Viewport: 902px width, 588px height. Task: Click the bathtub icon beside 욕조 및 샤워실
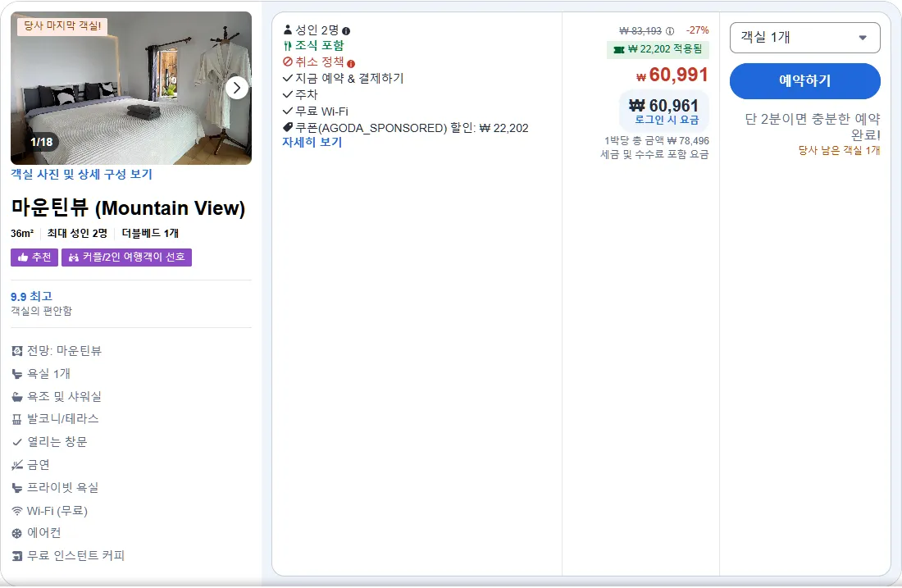[x=17, y=397]
